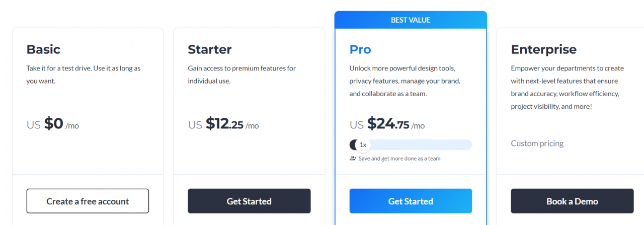This screenshot has height=225, width=644.
Task: Select the Basic plan heading
Action: [x=43, y=49]
